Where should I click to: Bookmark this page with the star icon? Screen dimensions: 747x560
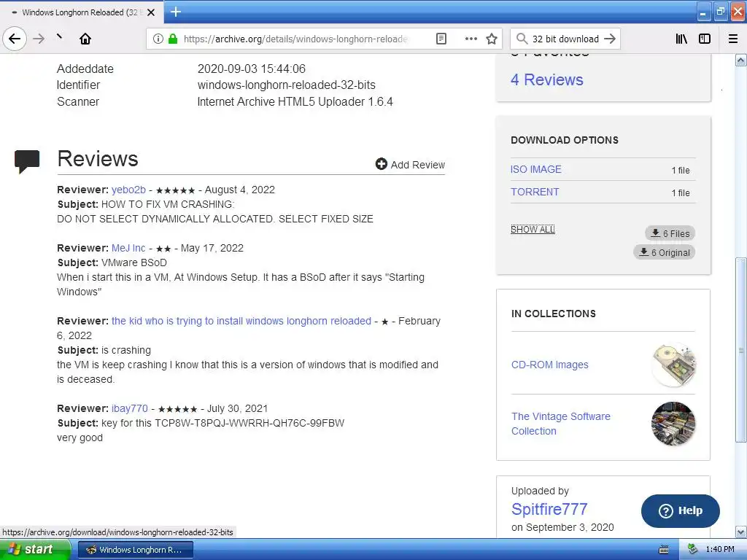point(492,39)
